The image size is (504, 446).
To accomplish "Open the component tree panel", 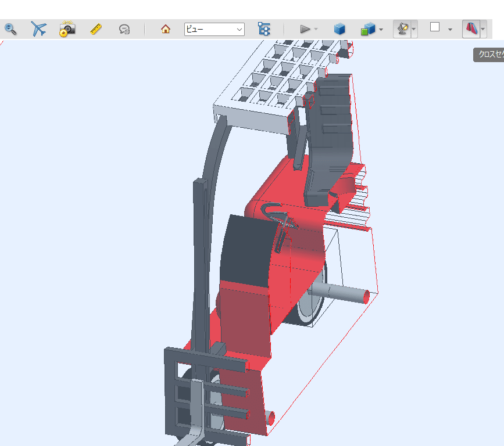I will 264,28.
